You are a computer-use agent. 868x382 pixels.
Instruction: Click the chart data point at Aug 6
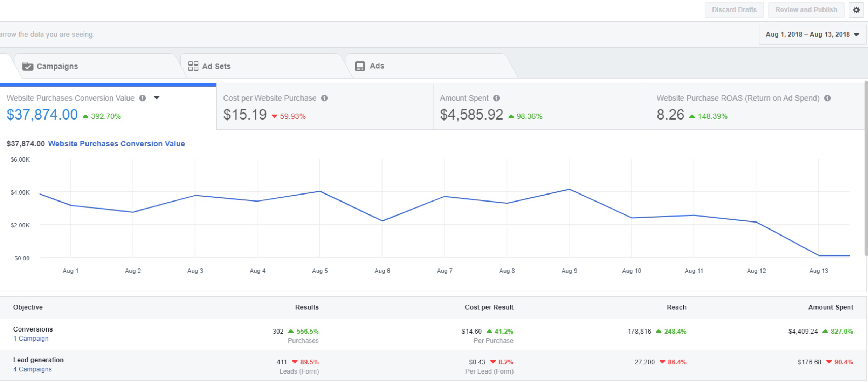click(x=382, y=221)
